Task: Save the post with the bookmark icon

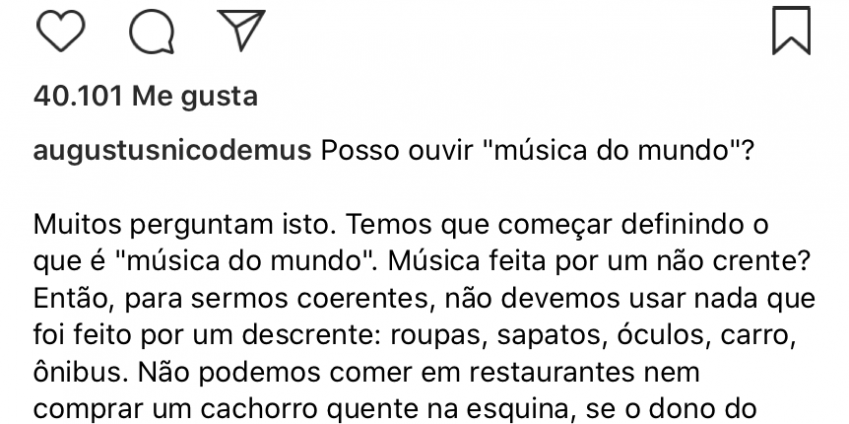Action: click(x=790, y=32)
